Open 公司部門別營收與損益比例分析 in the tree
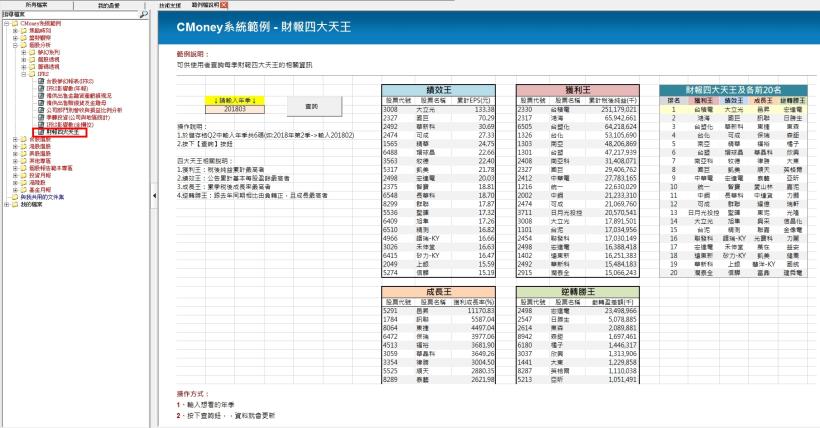 84,110
